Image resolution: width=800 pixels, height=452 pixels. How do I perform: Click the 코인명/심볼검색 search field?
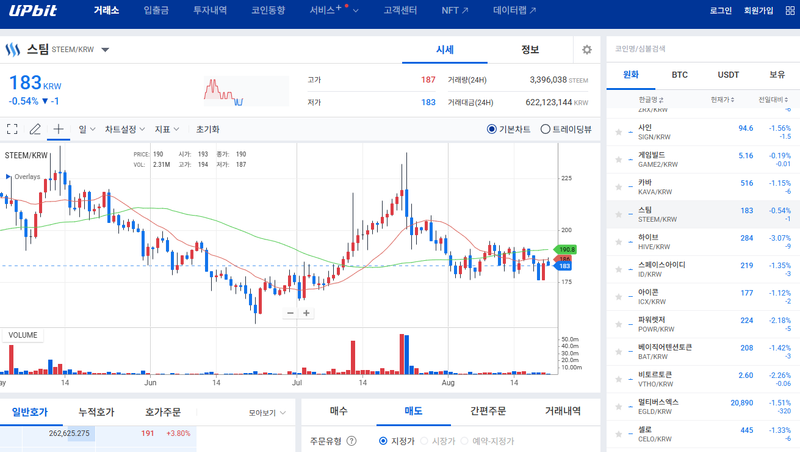tap(704, 49)
